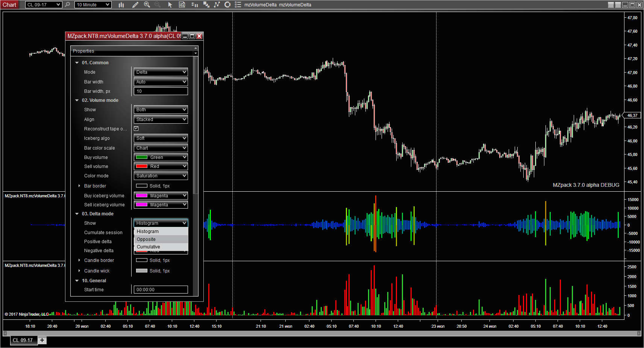Image resolution: width=644 pixels, height=348 pixels.
Task: Open the 10 Minute interval dropdown
Action: (93, 5)
